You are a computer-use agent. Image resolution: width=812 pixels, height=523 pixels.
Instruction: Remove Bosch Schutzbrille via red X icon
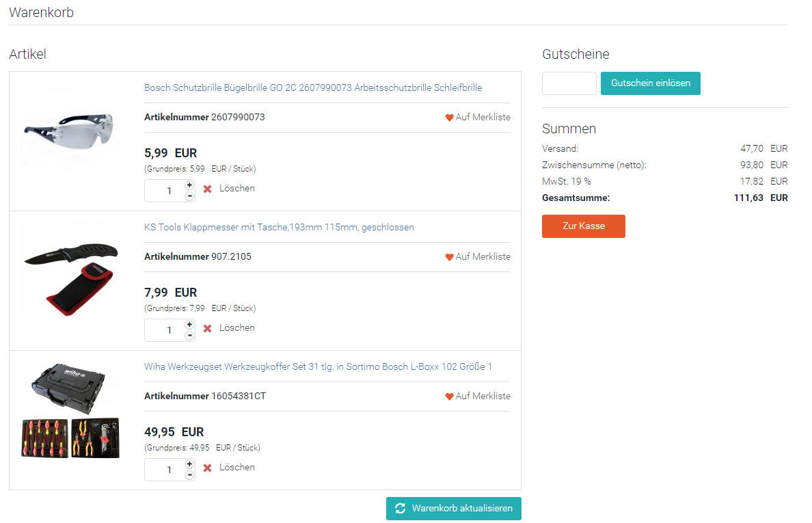(x=208, y=189)
